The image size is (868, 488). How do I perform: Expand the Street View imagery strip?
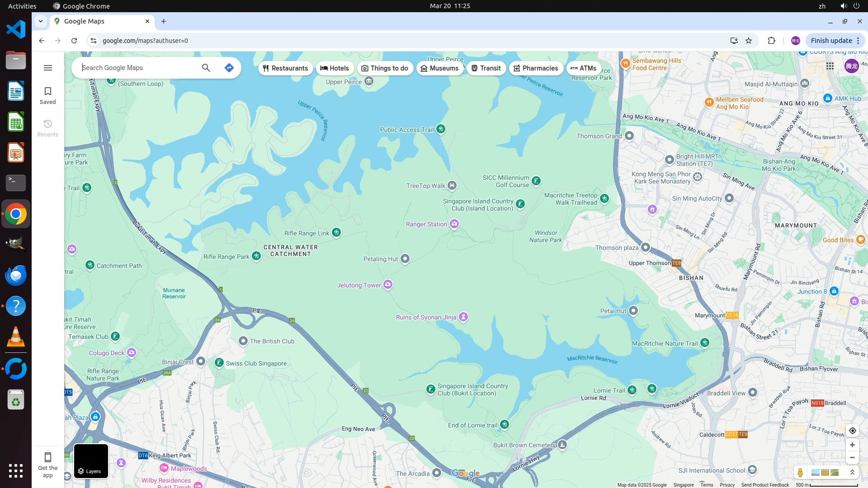click(852, 472)
